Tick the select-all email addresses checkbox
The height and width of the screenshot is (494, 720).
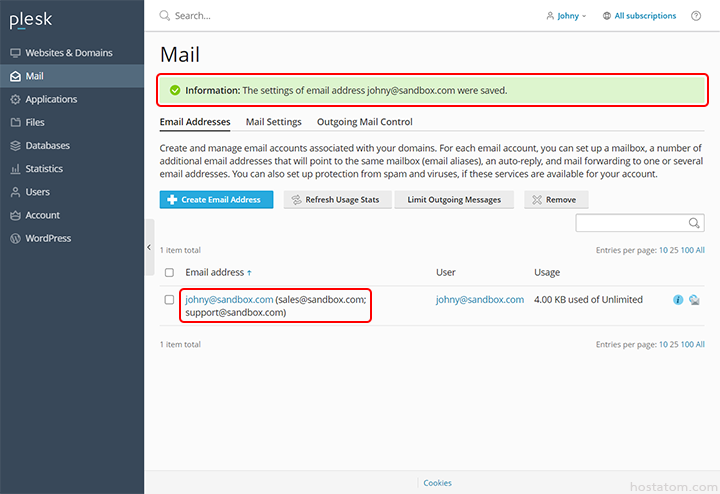169,272
